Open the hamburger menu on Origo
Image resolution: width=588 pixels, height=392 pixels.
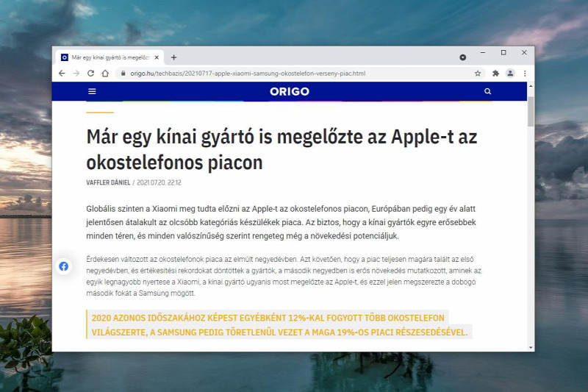[92, 91]
